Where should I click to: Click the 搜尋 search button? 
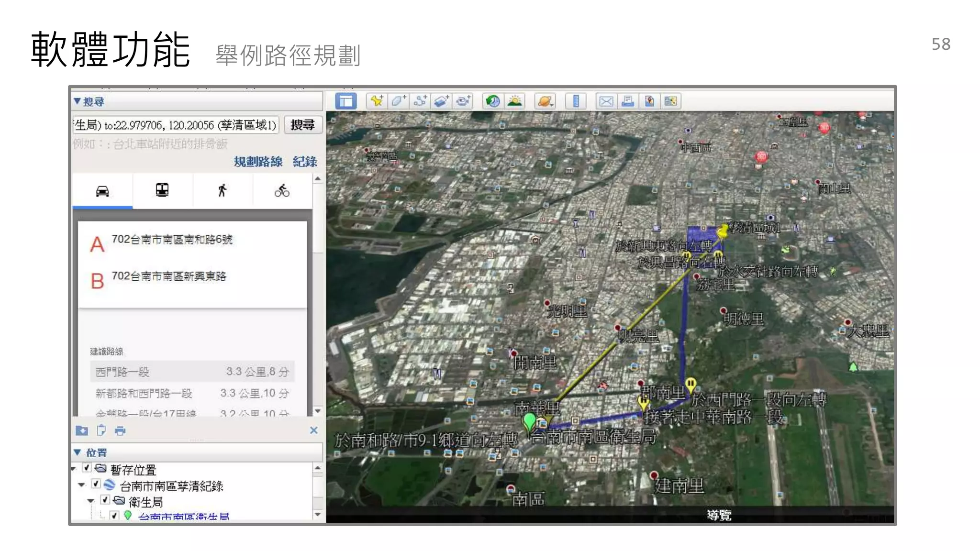(302, 125)
